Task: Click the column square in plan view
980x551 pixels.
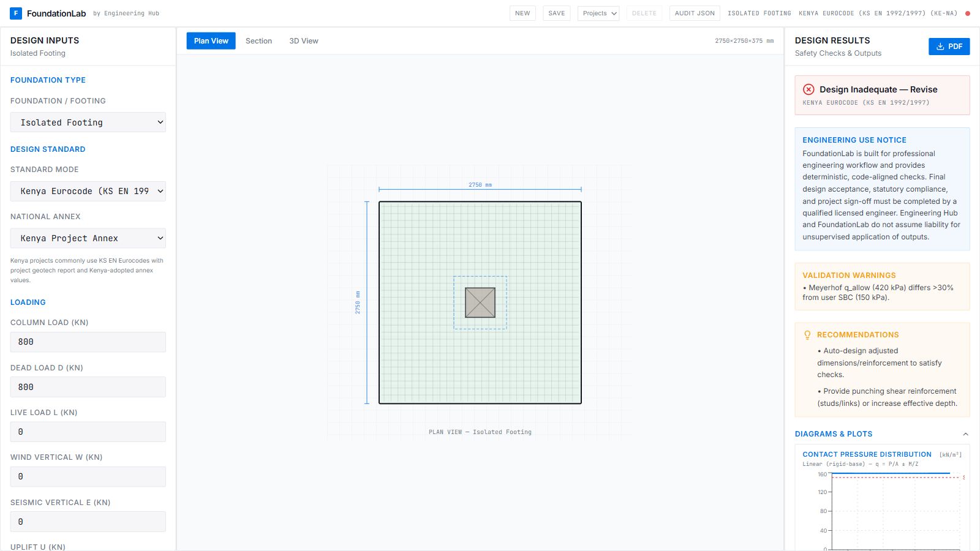Action: point(480,302)
